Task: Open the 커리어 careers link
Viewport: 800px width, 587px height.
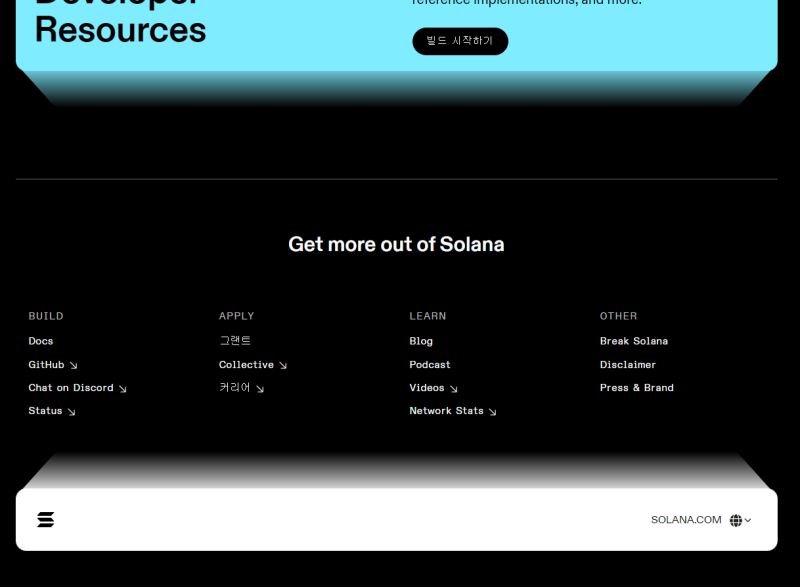Action: click(x=242, y=388)
